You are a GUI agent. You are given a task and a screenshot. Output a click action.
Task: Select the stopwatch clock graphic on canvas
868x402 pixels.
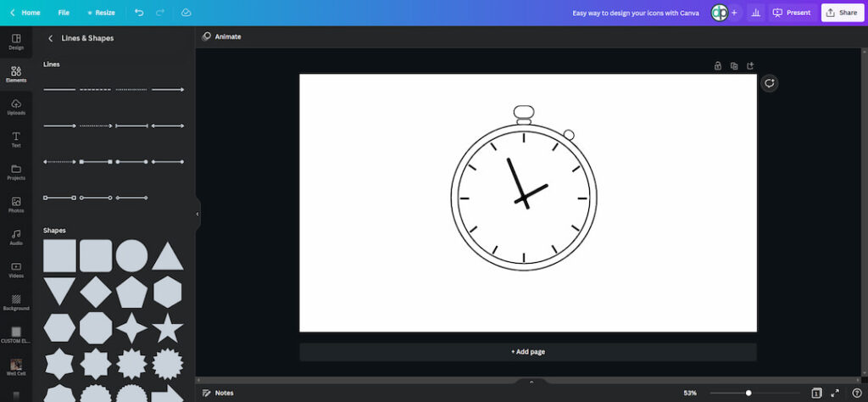(x=524, y=188)
